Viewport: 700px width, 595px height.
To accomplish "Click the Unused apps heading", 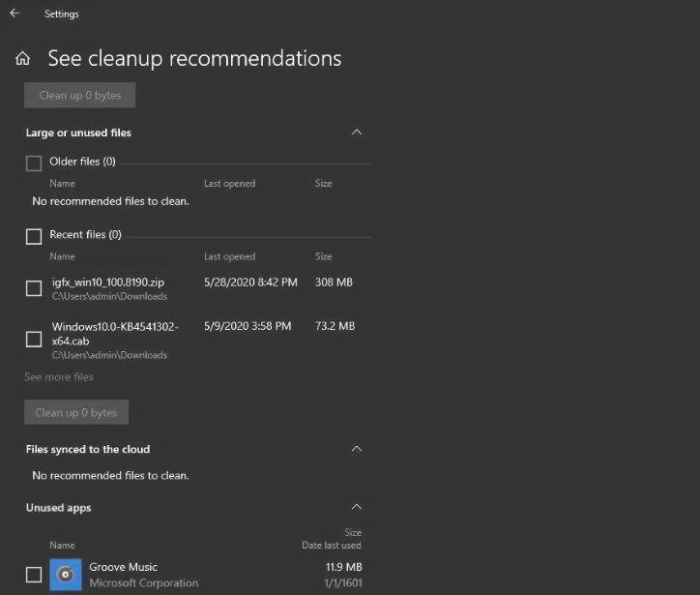I will point(58,508).
